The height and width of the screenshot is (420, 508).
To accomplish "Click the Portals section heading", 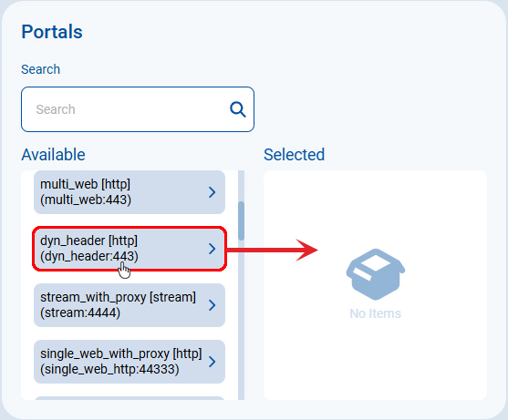I will [52, 32].
